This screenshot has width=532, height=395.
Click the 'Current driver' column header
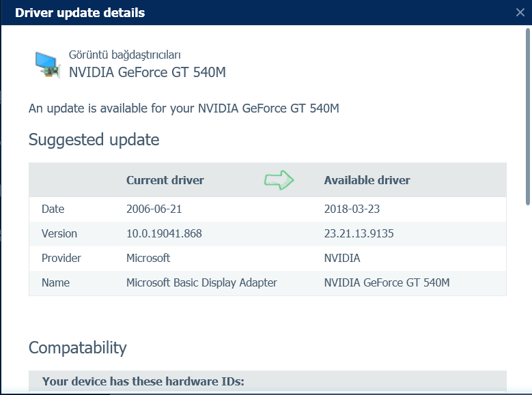click(165, 180)
